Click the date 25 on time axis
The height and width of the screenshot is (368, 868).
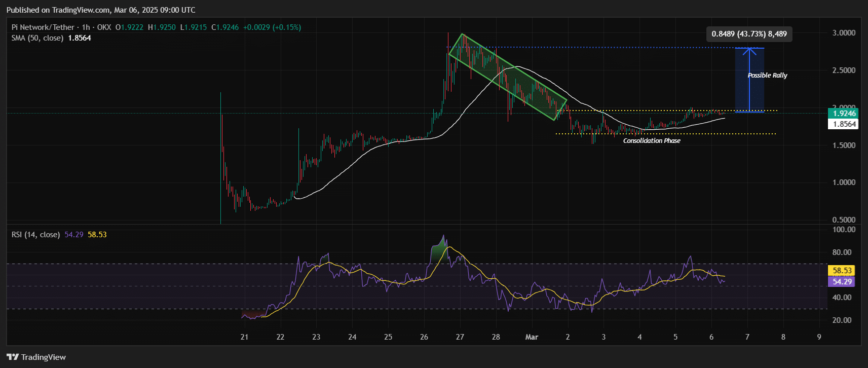click(x=388, y=337)
